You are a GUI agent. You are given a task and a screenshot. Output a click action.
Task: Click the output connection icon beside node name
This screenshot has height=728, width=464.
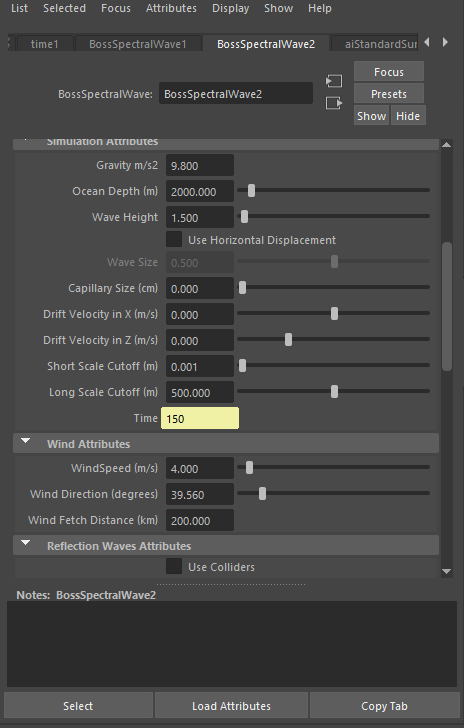point(334,103)
